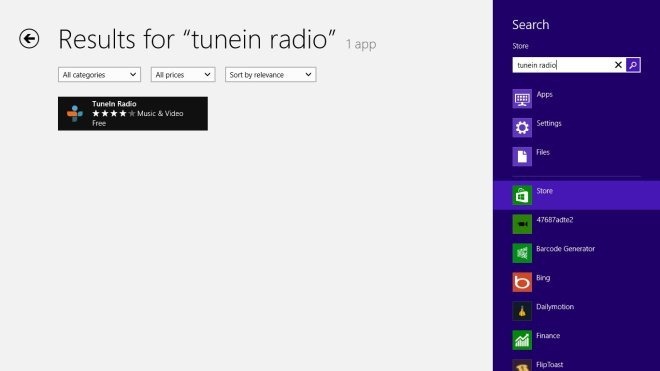
Task: Go back with the arrow button
Action: (x=29, y=39)
